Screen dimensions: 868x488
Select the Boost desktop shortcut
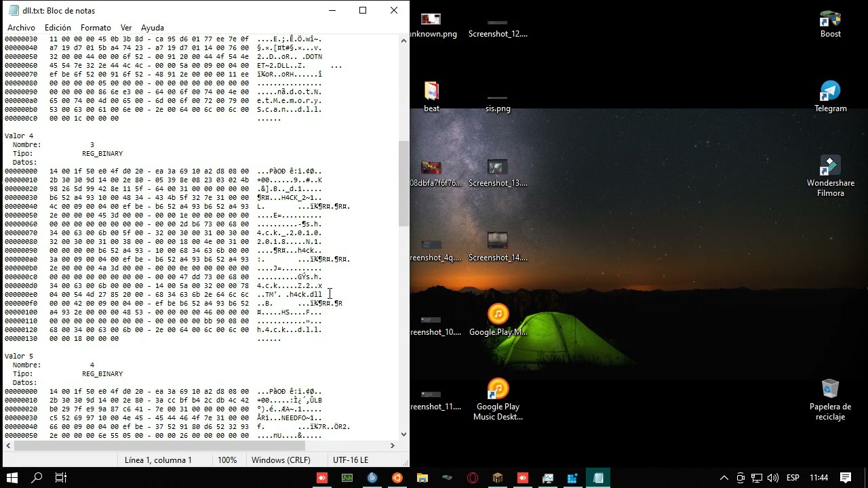click(x=831, y=24)
